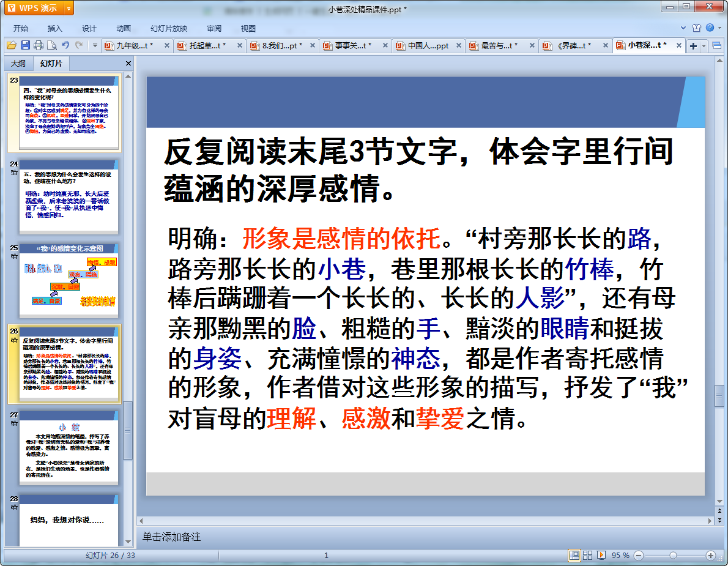
Task: Close the 8.我们...pt document tab
Action: point(313,45)
